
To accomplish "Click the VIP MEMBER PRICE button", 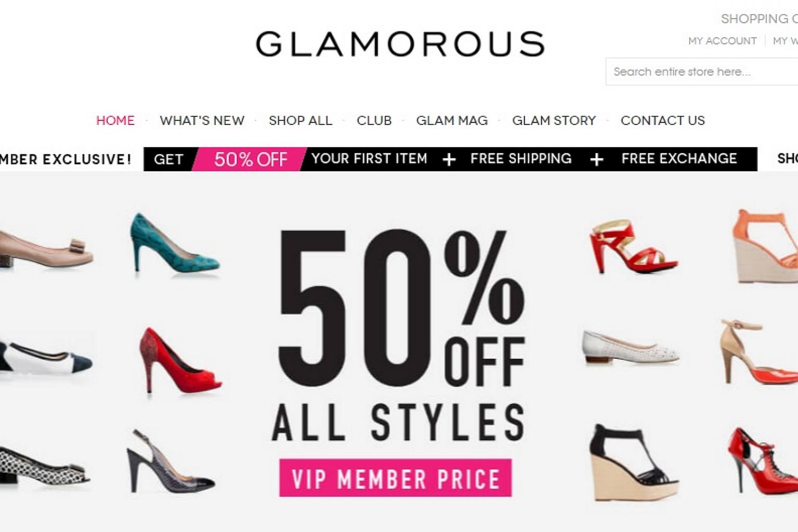I will [x=395, y=478].
